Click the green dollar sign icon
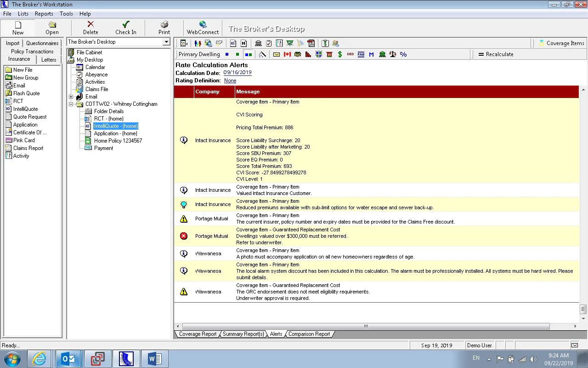Viewport: 588px width, 368px height. point(339,54)
